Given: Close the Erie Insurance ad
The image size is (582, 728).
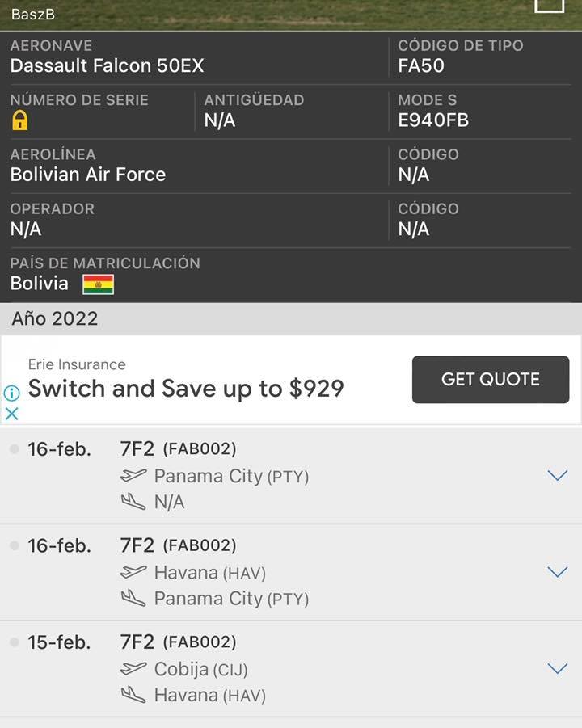Looking at the screenshot, I should (x=11, y=414).
